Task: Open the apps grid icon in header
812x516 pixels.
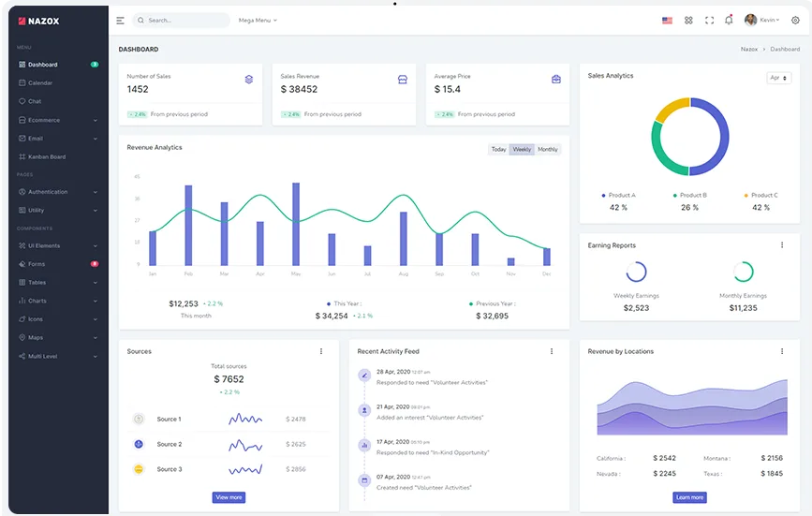Action: point(688,21)
